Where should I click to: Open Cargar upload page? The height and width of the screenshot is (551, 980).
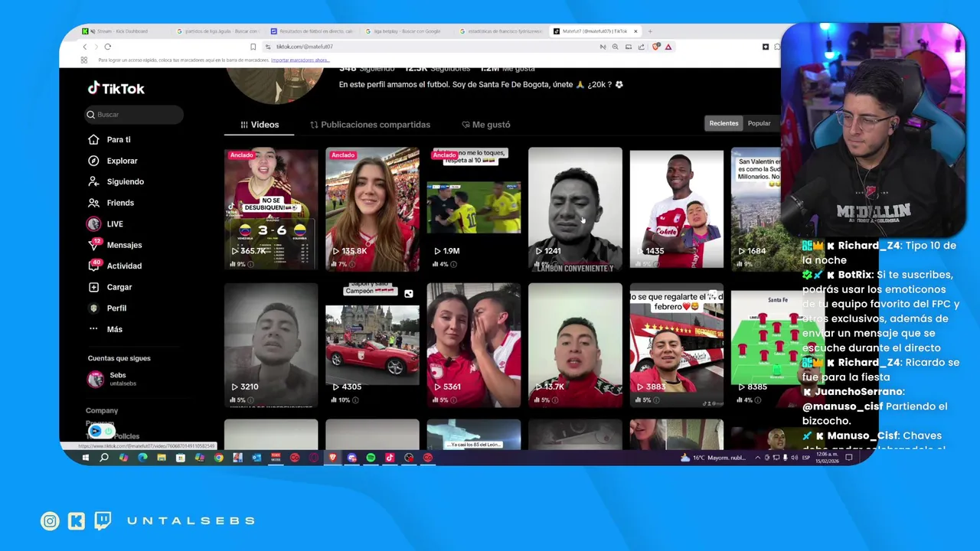[109, 287]
